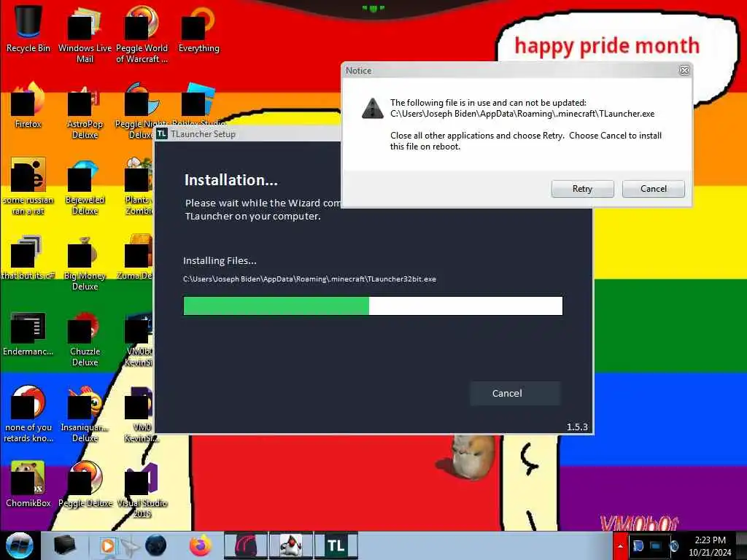
Task: Click Cancel in the Notice dialog
Action: 653,189
